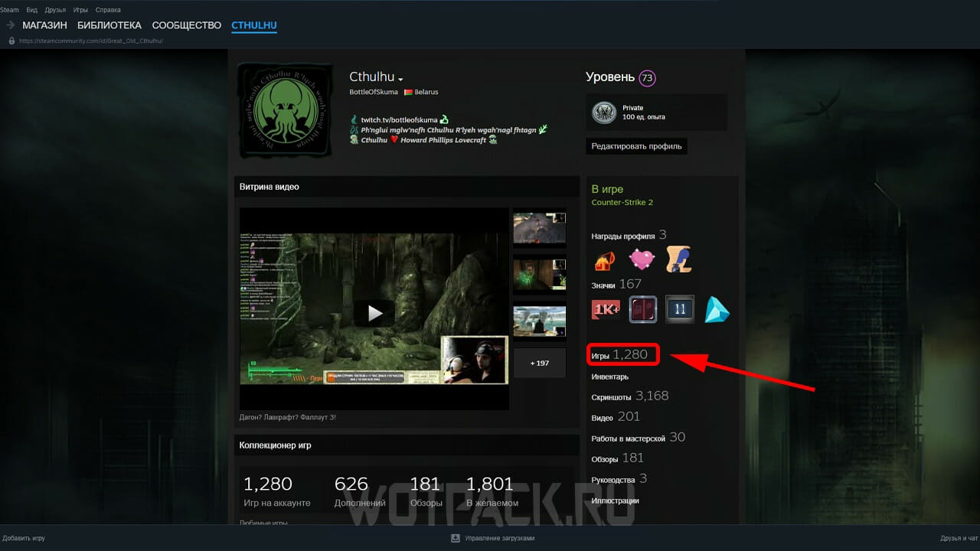Click the Уровень label
Viewport: 980px width, 551px height.
pos(610,77)
